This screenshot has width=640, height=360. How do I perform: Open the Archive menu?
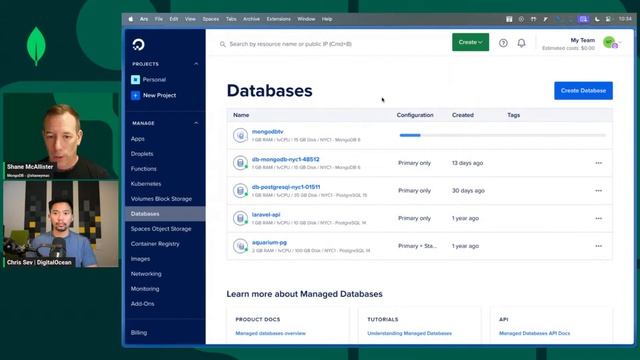tap(251, 19)
